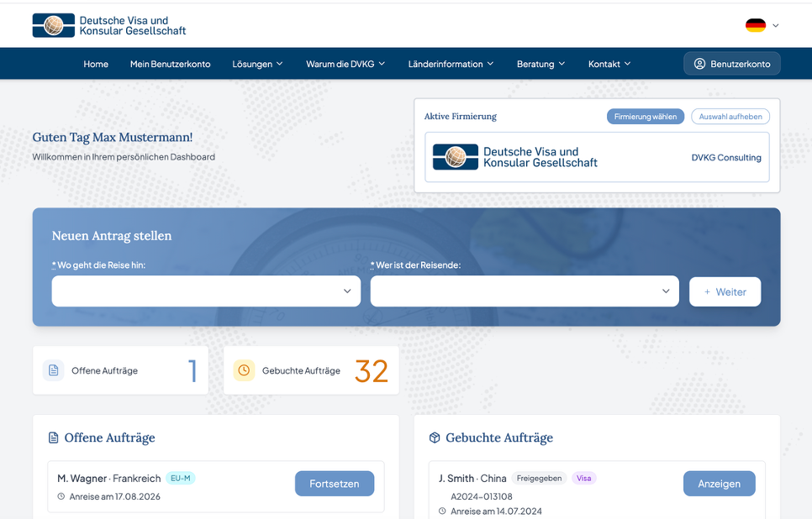Click the box icon beside Gebuchte Aufträge heading
Screen dimensions: 812x519
(x=435, y=438)
